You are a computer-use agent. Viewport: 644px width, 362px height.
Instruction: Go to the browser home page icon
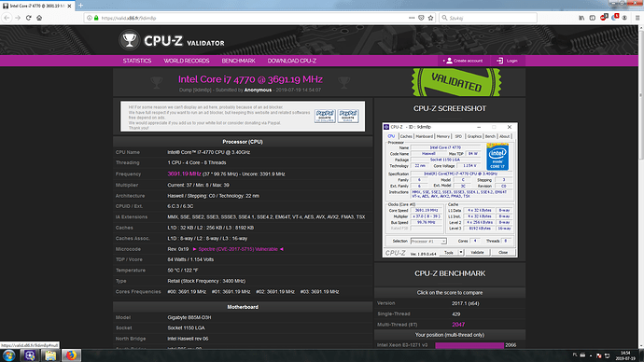point(39,18)
